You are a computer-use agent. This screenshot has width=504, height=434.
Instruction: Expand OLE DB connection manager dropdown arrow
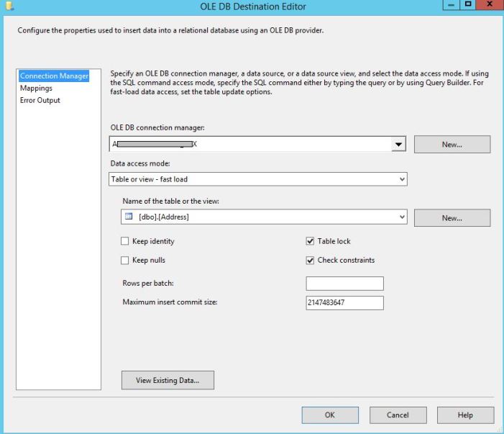tap(398, 144)
